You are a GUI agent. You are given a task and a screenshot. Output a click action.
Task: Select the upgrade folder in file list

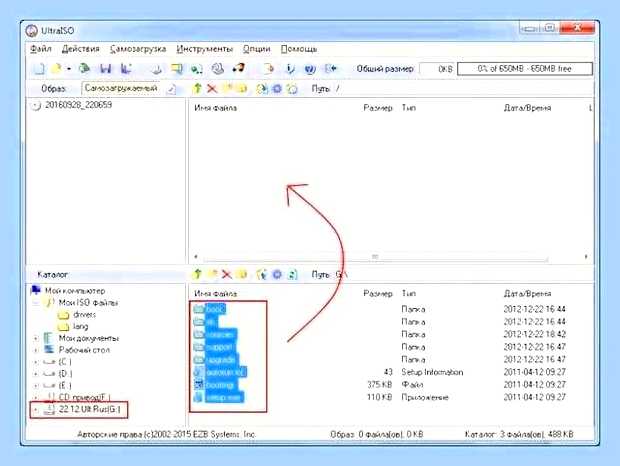point(221,360)
